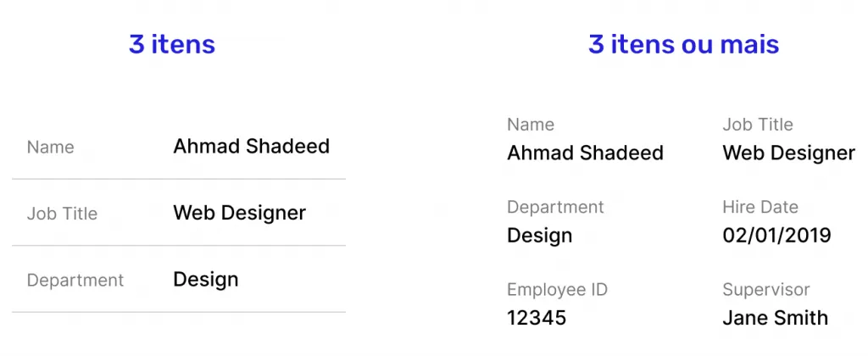This screenshot has width=868, height=356.
Task: Click Web Designer in the divided row list
Action: tap(239, 213)
